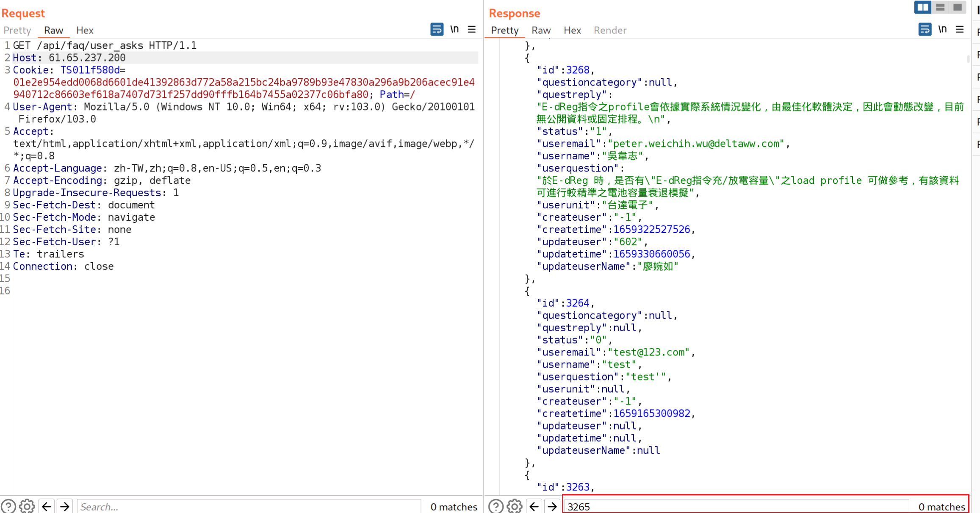The height and width of the screenshot is (513, 980).
Task: Click the test@123.com email value
Action: 649,352
